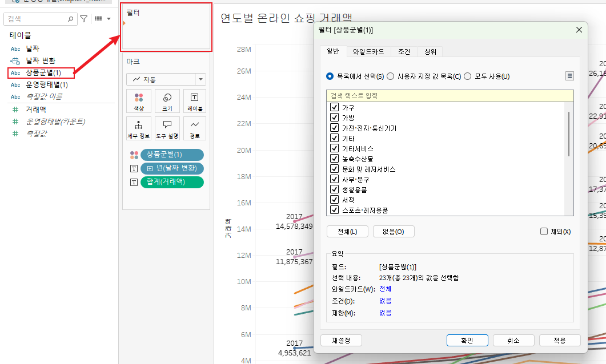Click the label icon beside 년(날짜 변환) pill

click(134, 168)
